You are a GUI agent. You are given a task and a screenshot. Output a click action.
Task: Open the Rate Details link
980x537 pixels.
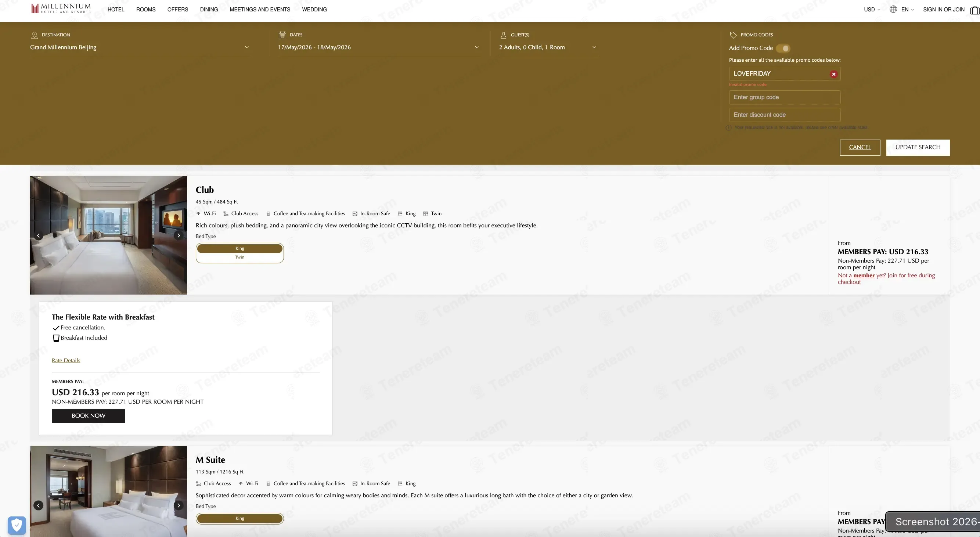(66, 361)
